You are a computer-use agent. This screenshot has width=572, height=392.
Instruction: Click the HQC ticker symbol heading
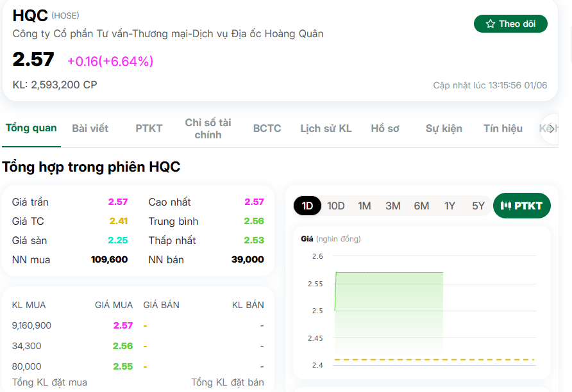(30, 15)
